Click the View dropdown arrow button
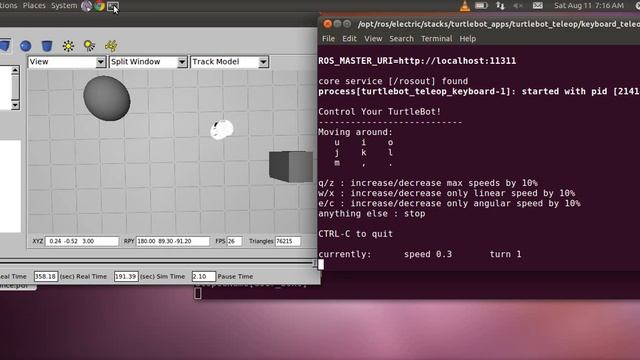The image size is (640, 360). pyautogui.click(x=100, y=62)
